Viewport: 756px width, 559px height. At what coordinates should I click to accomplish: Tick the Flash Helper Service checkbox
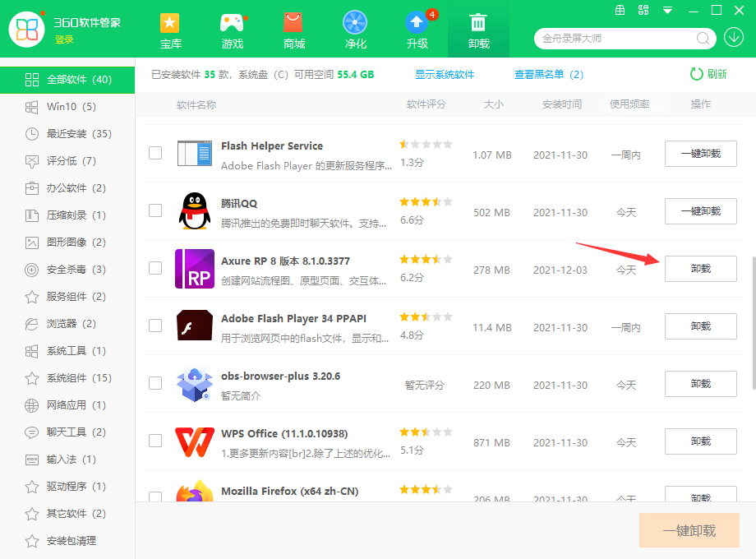click(x=155, y=153)
